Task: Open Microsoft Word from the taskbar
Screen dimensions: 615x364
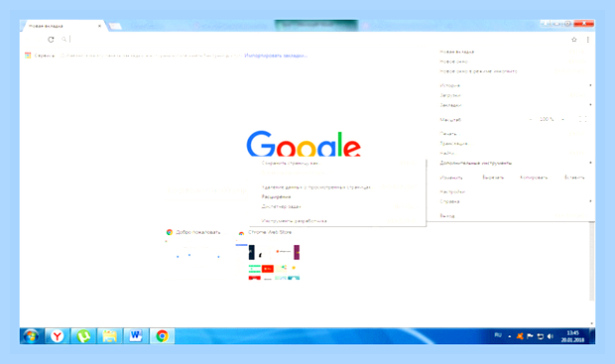Action: click(136, 336)
